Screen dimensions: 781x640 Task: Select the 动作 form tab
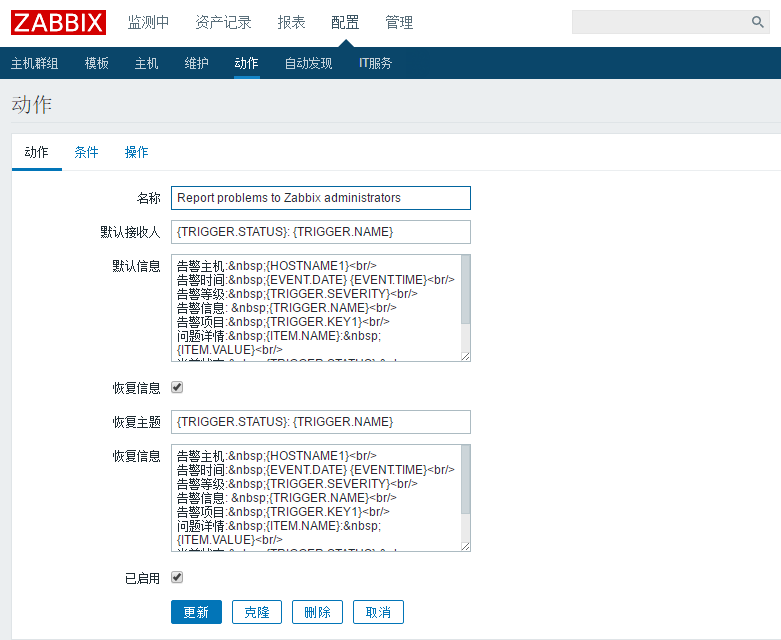(36, 152)
